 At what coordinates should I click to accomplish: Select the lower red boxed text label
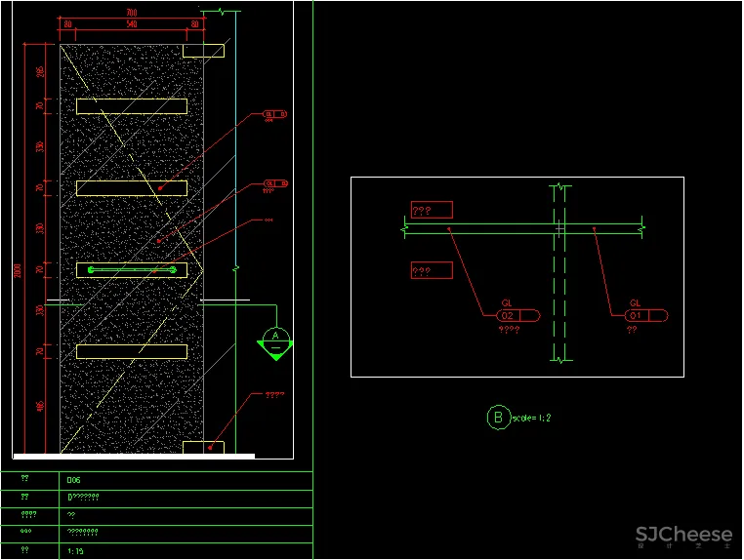431,270
